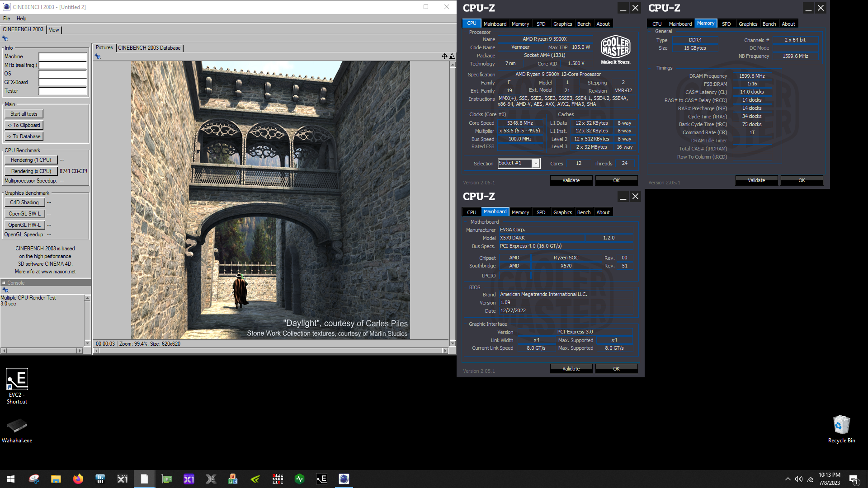Open the Windows Start menu
The height and width of the screenshot is (488, 868).
click(x=11, y=479)
